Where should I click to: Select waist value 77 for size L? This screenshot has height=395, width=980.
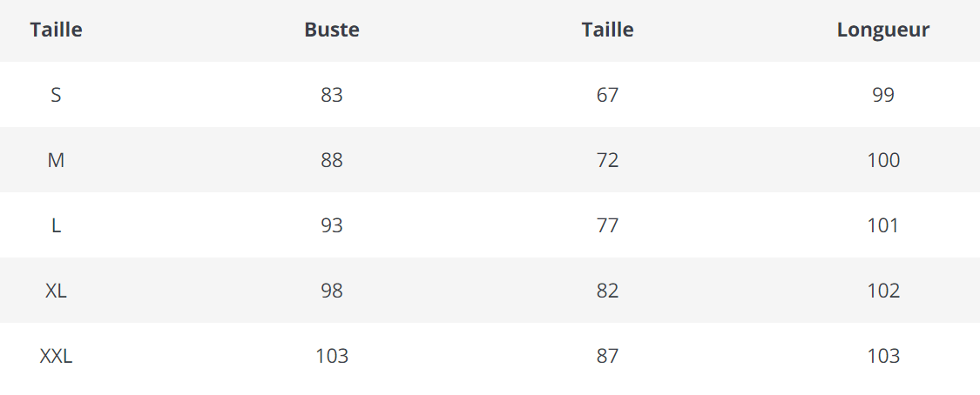[607, 225]
